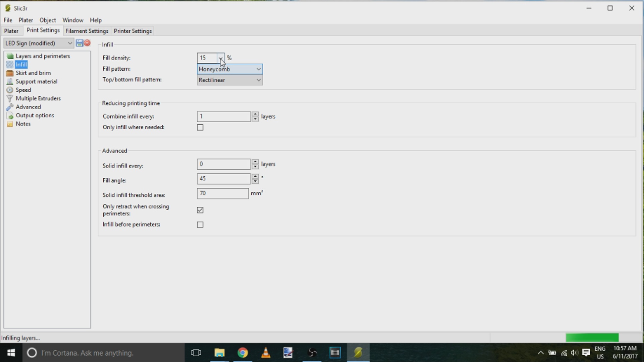Increase the Fill angle with up arrow

click(255, 176)
